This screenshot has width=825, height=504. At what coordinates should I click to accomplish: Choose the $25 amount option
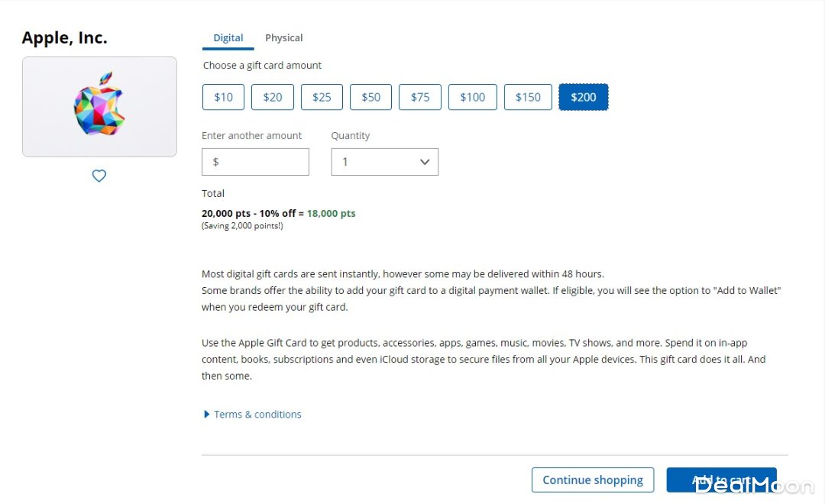click(322, 97)
